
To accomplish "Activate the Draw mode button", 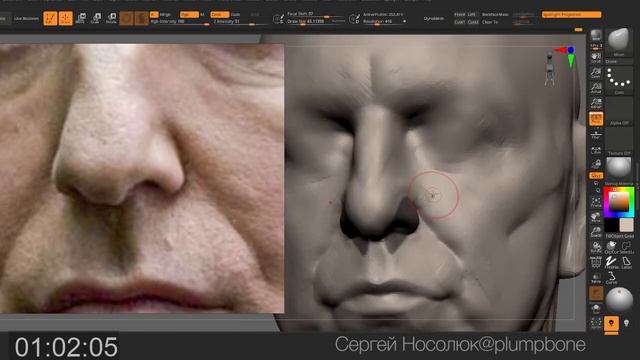I will (66, 18).
